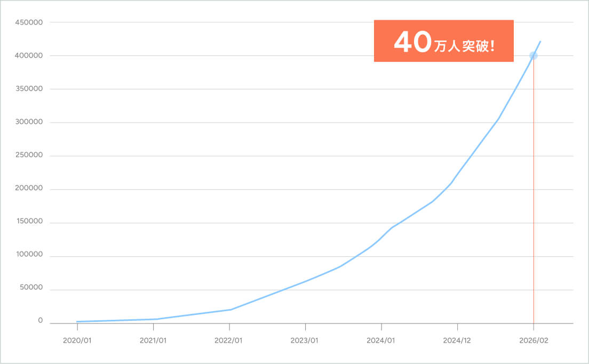Click the red vertical marker line at 2026/02
589x364 pixels.
point(534,190)
